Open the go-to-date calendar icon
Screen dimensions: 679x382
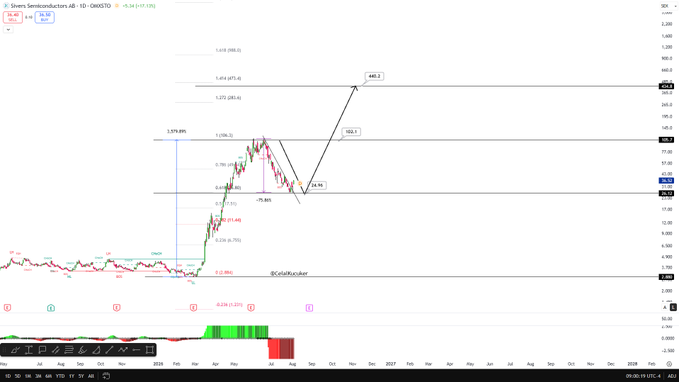(x=106, y=376)
